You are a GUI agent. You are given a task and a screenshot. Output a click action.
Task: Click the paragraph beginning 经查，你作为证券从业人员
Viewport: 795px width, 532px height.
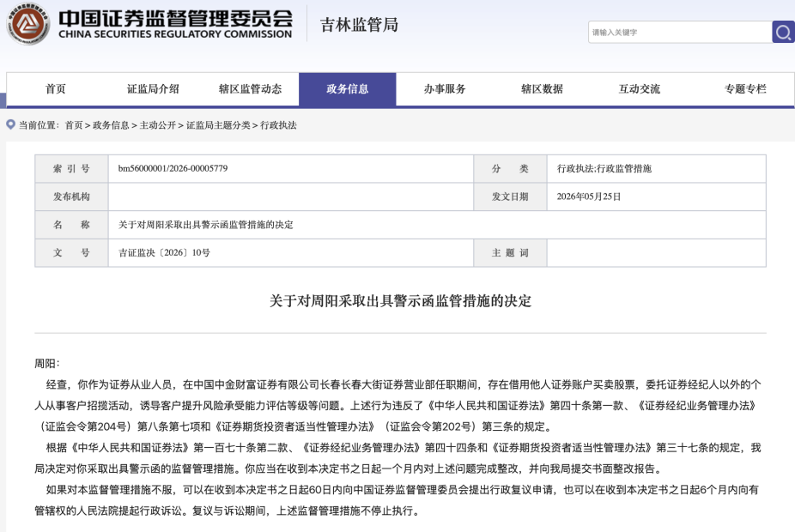398,405
